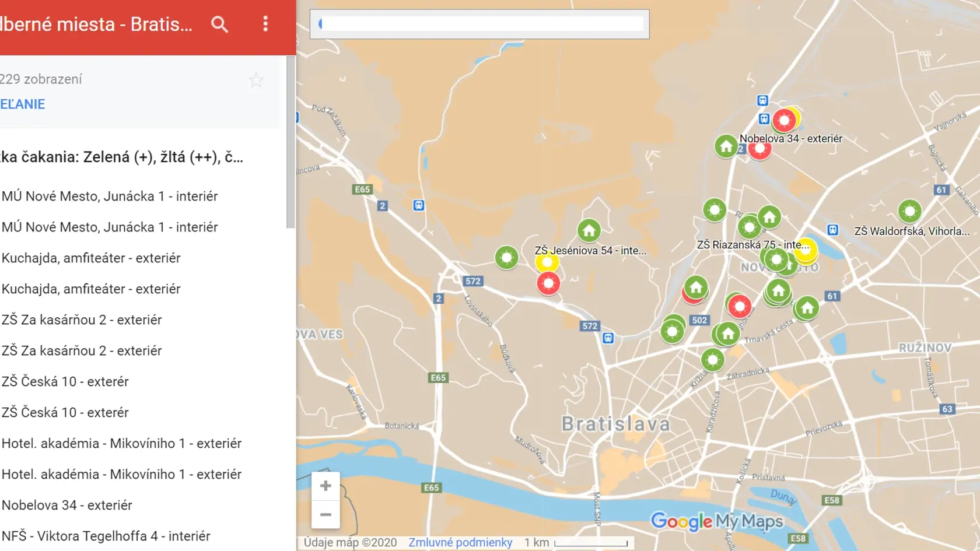Viewport: 980px width, 551px height.
Task: Star this map with the star icon
Action: (256, 80)
